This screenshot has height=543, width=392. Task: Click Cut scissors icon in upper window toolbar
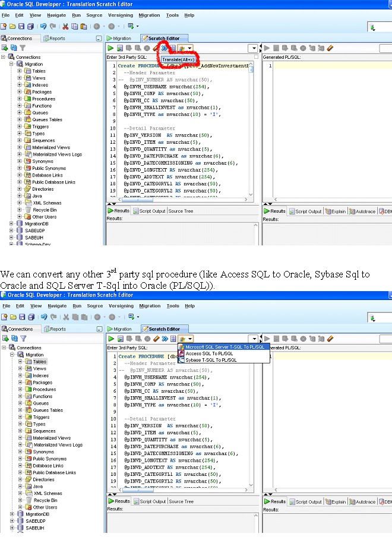65,26
